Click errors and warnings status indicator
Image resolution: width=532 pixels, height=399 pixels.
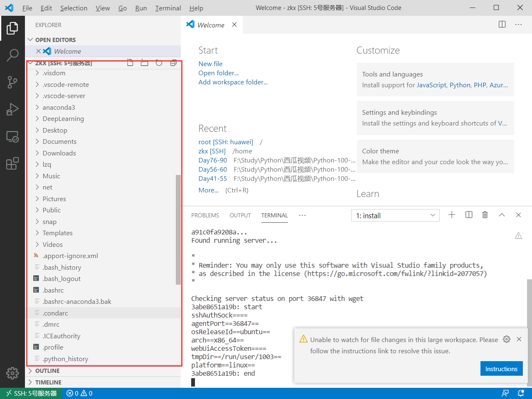[x=79, y=393]
